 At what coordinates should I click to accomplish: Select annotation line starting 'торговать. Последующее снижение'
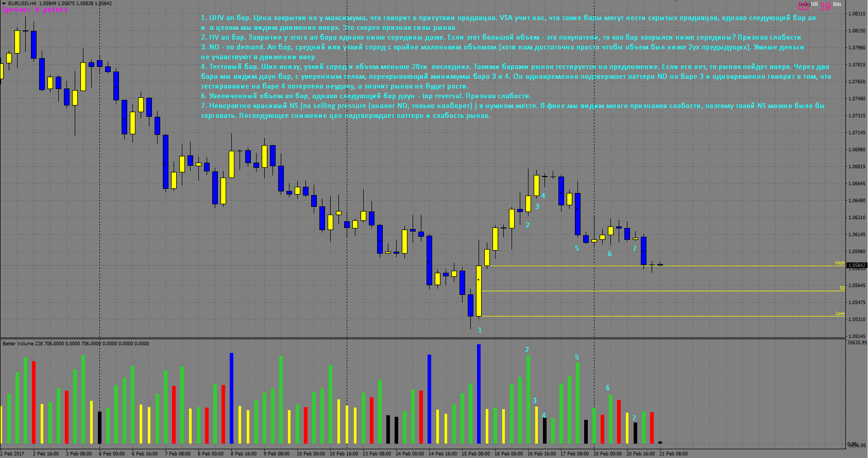coord(346,115)
